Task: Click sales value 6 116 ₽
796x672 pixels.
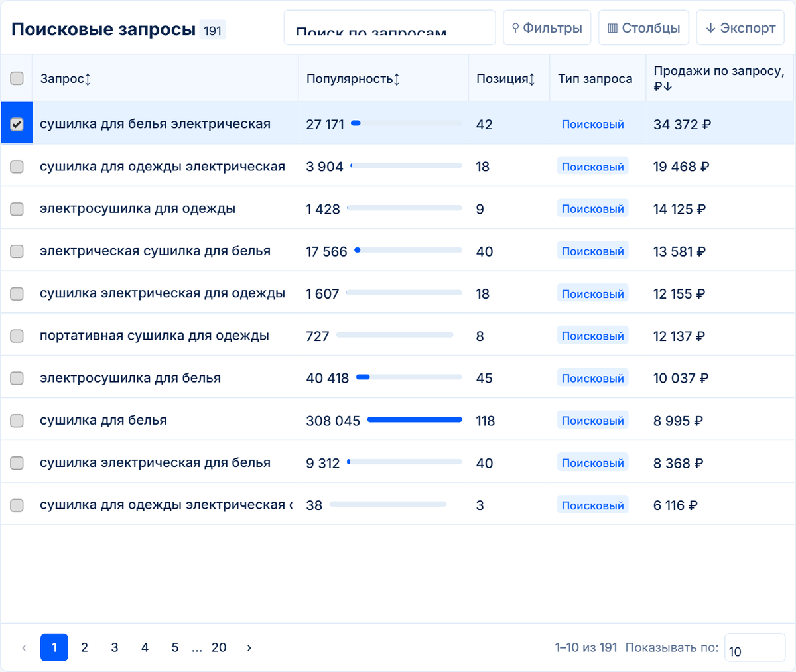Action: coord(675,505)
